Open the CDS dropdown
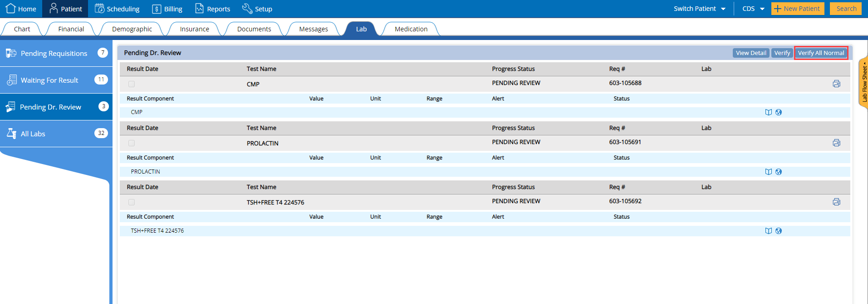 click(753, 9)
